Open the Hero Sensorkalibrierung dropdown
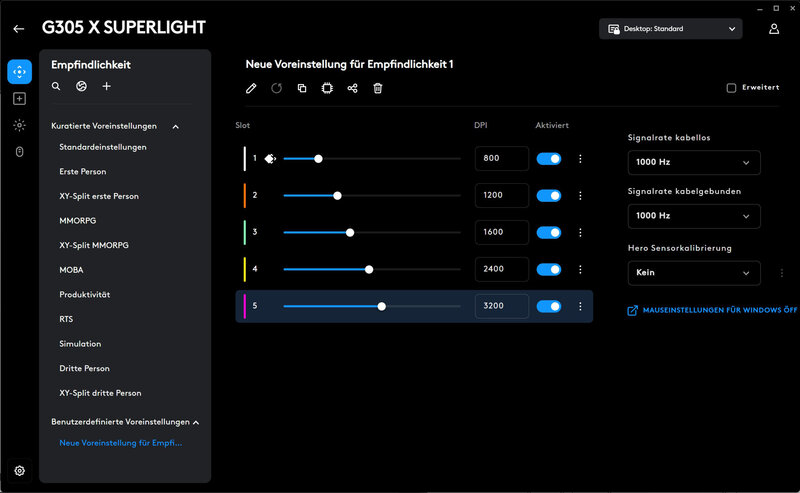The image size is (800, 493). pos(694,273)
